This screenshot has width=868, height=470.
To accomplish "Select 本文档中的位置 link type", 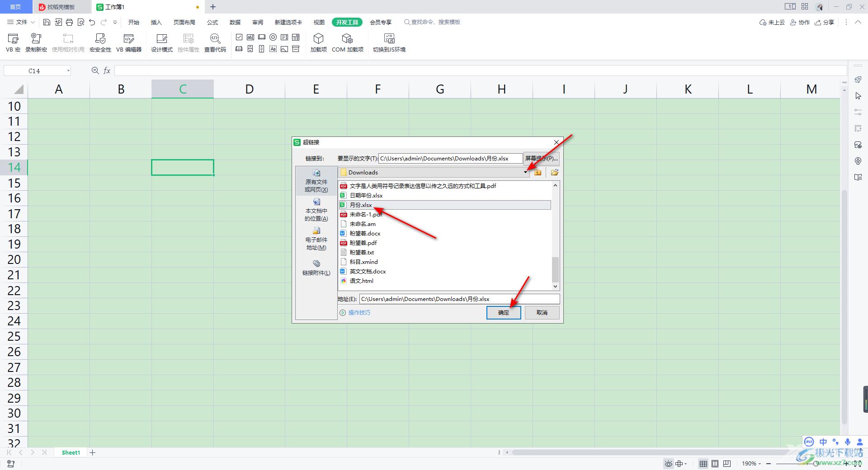I will point(316,210).
